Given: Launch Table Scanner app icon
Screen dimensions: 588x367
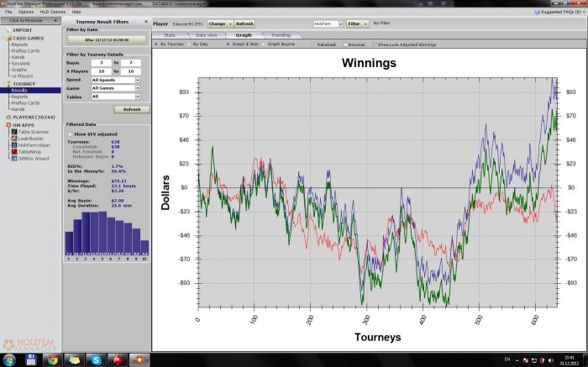Looking at the screenshot, I should pyautogui.click(x=14, y=132).
